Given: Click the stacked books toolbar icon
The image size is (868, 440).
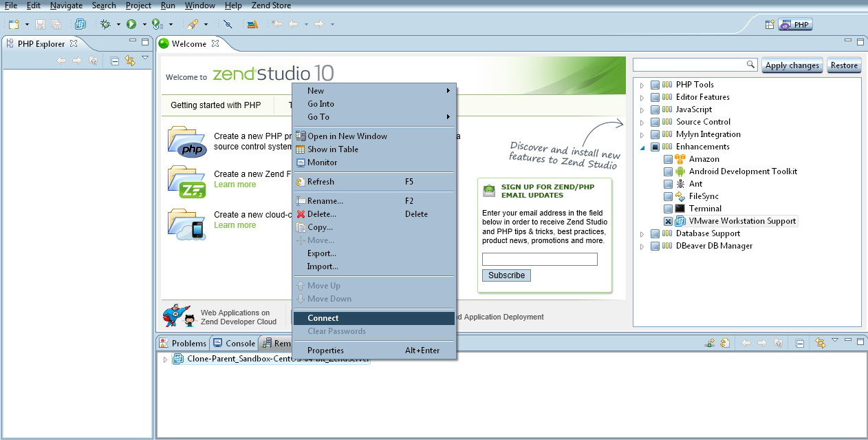Looking at the screenshot, I should (252, 24).
